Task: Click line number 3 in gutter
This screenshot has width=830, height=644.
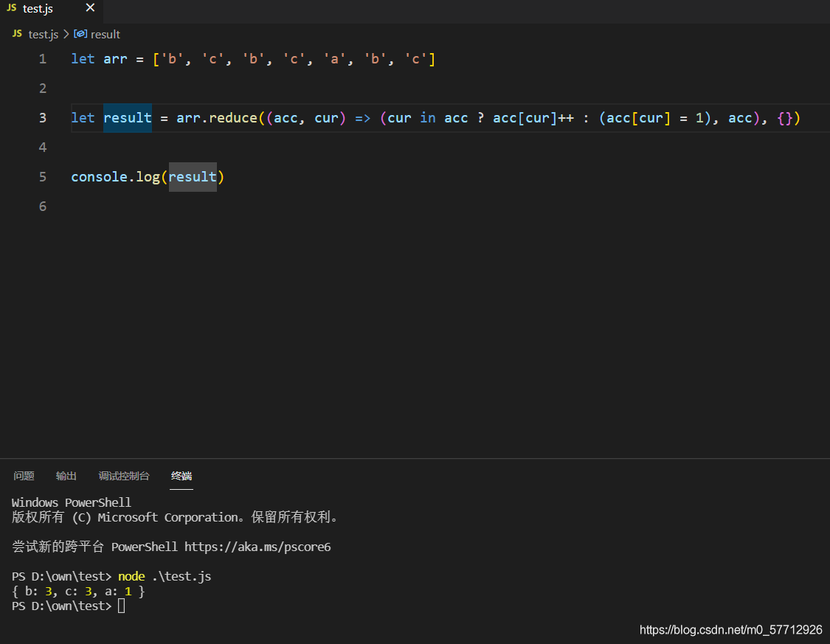Action: pyautogui.click(x=43, y=117)
